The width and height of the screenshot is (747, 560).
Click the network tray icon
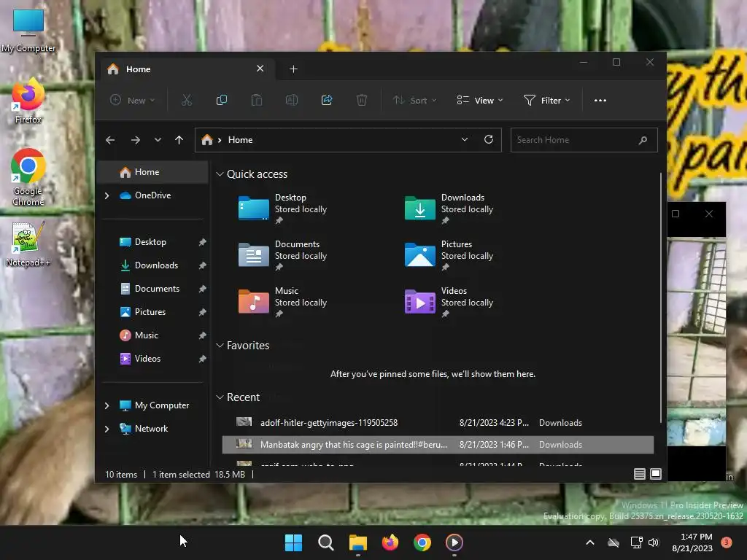point(636,542)
